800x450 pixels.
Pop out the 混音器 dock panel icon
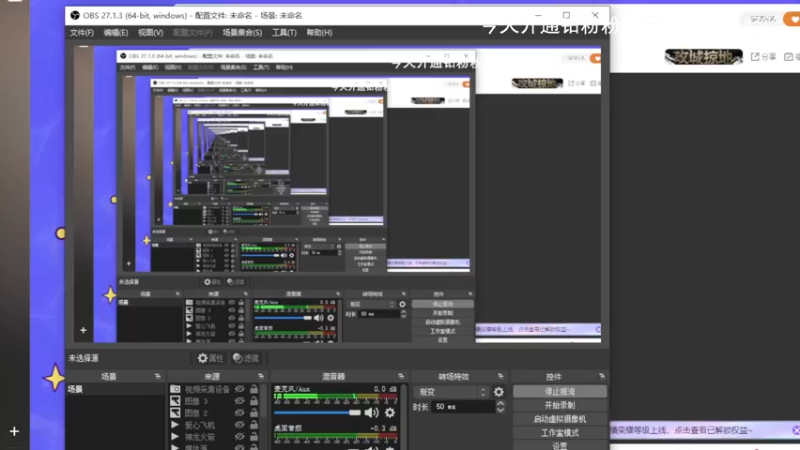[x=401, y=376]
